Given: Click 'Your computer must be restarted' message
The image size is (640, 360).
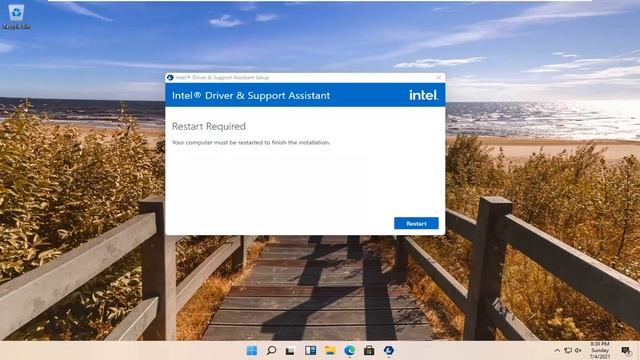Looking at the screenshot, I should (251, 142).
